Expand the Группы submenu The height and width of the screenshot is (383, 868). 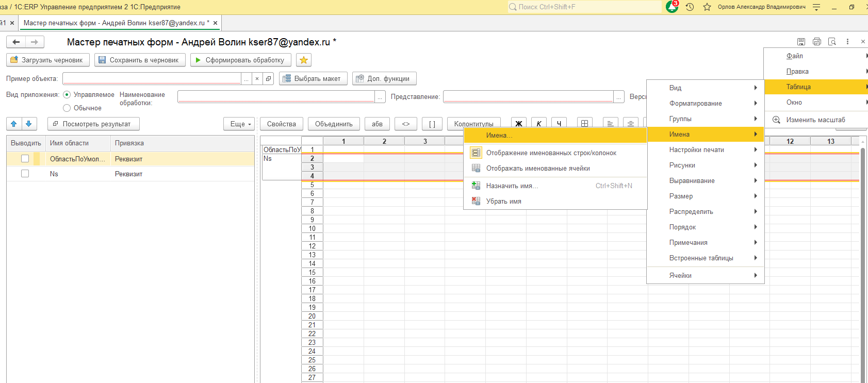[705, 119]
